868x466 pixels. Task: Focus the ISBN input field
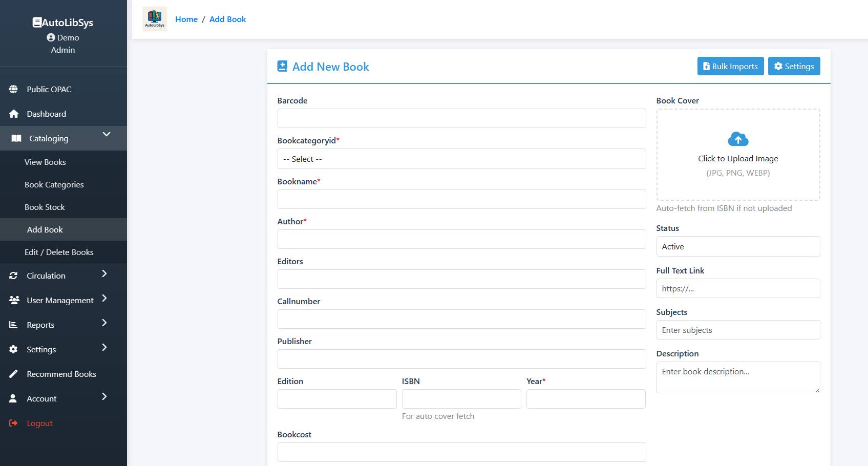(461, 399)
